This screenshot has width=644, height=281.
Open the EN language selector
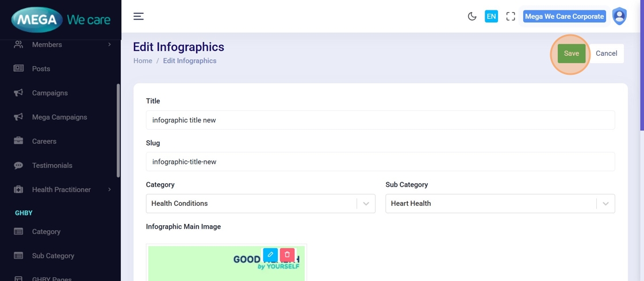491,17
